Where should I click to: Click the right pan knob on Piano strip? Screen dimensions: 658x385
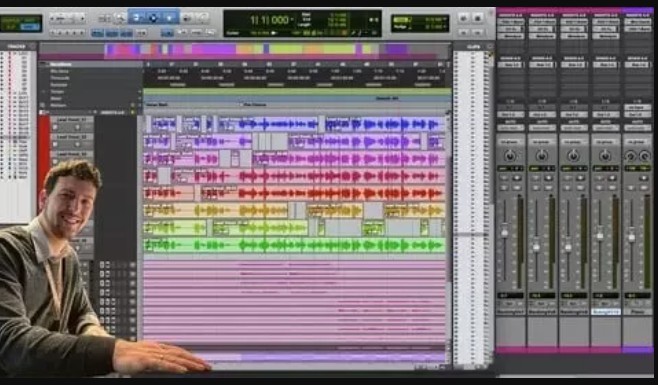tap(645, 157)
